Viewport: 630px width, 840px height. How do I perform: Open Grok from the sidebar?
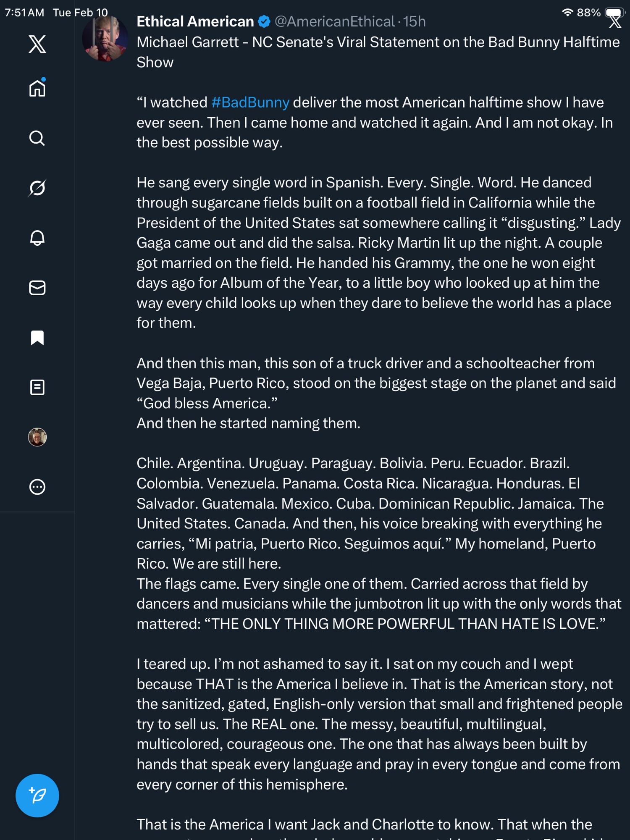tap(37, 188)
